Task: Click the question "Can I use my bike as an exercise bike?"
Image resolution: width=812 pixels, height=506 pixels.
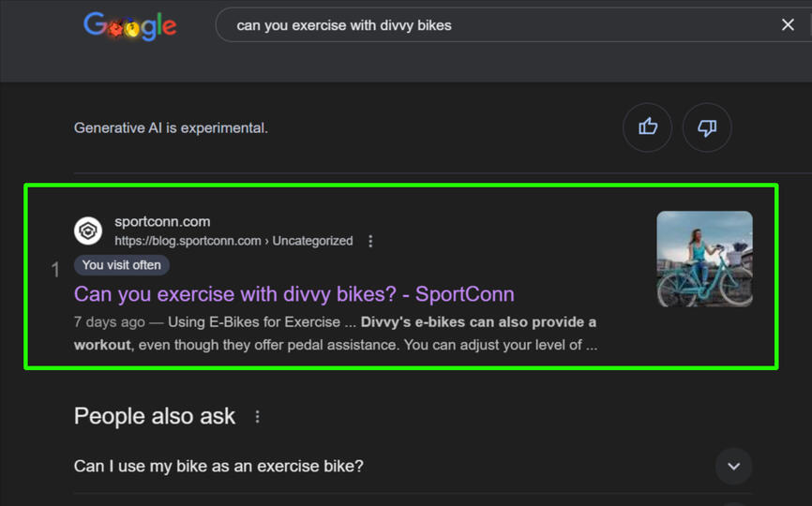Action: (x=218, y=466)
